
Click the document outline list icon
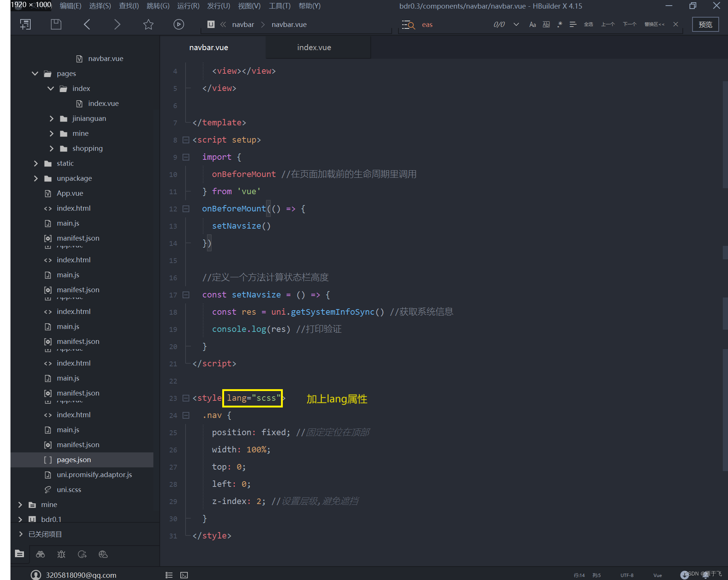pyautogui.click(x=169, y=575)
